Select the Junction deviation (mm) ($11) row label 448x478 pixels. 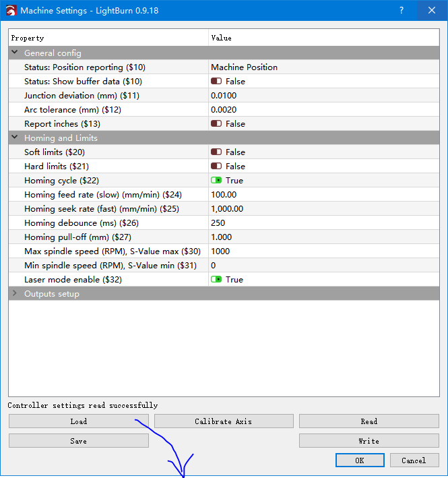[x=82, y=96]
